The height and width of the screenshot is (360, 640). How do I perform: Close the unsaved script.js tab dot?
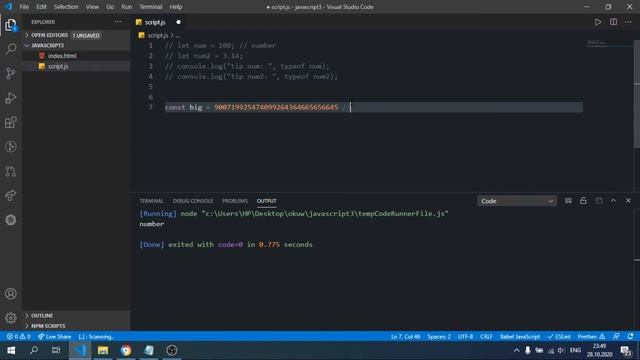tap(178, 22)
